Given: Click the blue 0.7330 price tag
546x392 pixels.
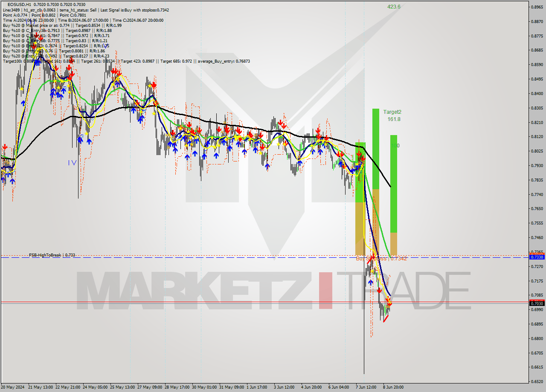Looking at the screenshot, I should (x=537, y=257).
